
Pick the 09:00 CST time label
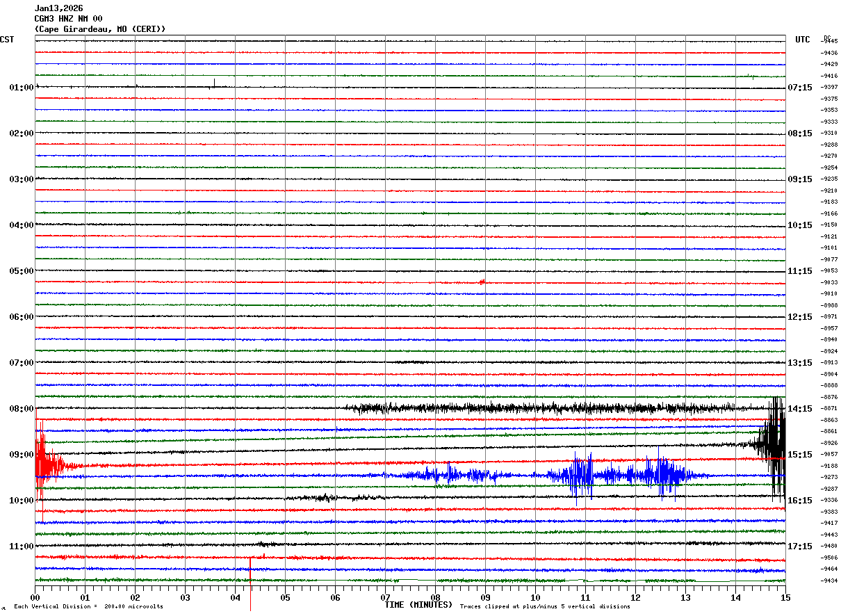[x=22, y=455]
